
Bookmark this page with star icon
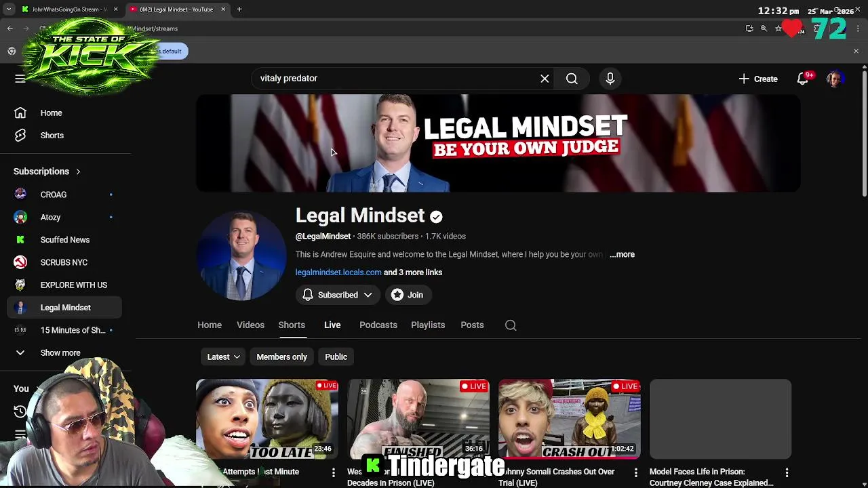pos(778,28)
